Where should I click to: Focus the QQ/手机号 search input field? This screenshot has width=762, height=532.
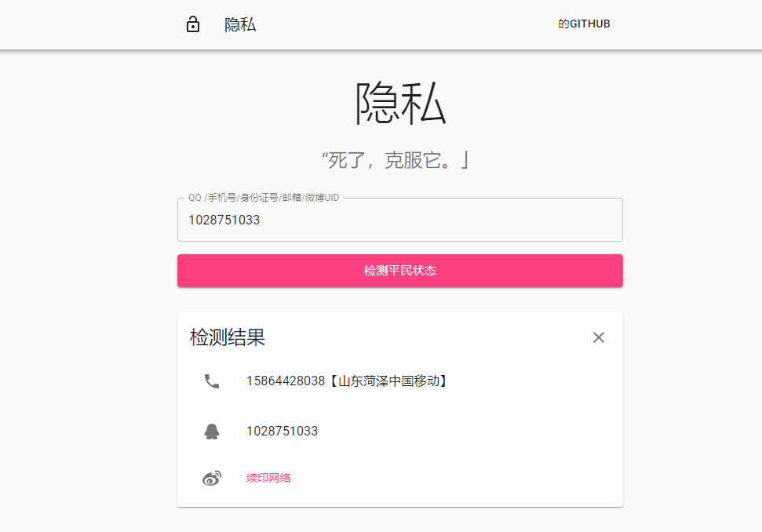point(400,220)
